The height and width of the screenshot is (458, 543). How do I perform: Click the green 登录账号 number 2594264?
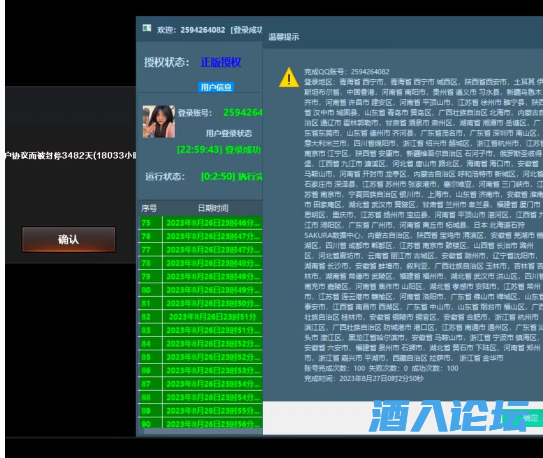point(243,113)
